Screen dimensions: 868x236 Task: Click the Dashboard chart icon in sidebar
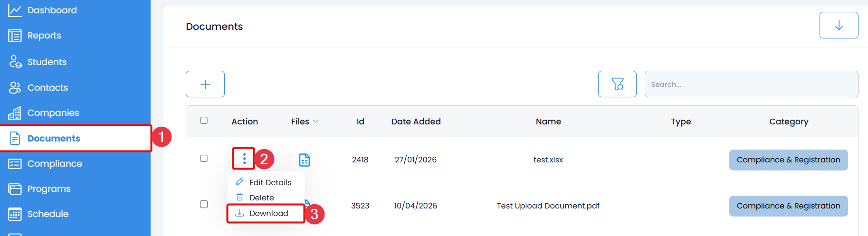coord(15,10)
